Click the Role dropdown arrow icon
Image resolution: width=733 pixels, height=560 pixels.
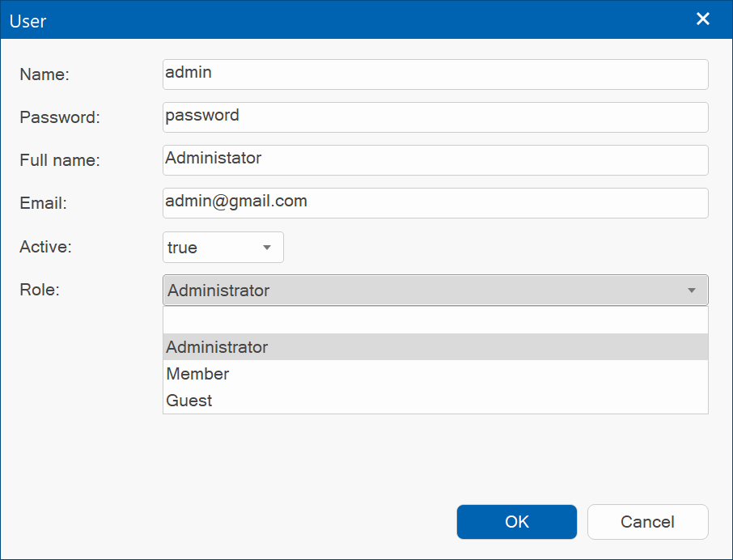(x=692, y=291)
